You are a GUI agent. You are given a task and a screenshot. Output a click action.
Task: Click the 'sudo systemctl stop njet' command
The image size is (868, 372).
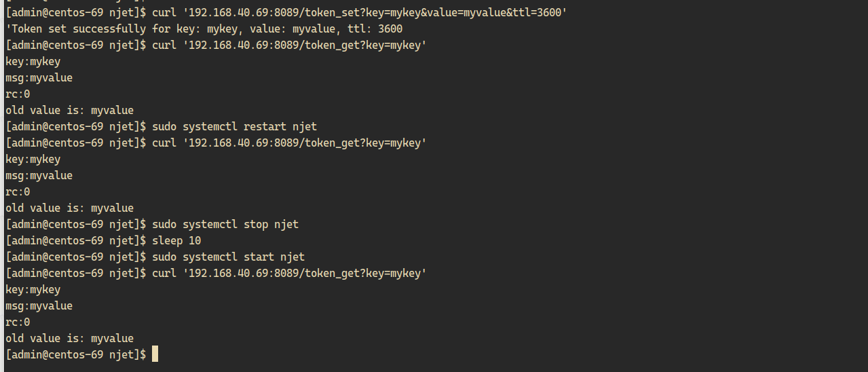pos(225,224)
